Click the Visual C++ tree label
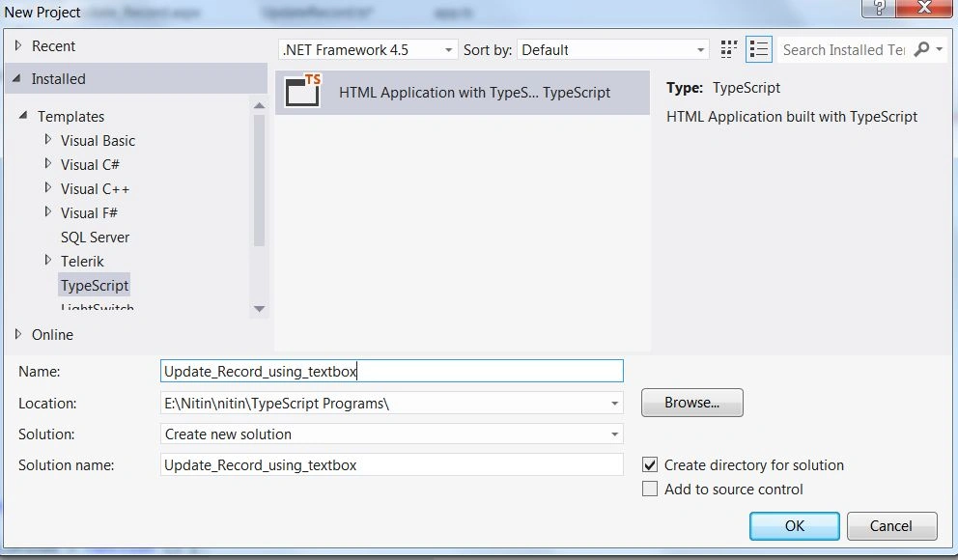 point(95,189)
